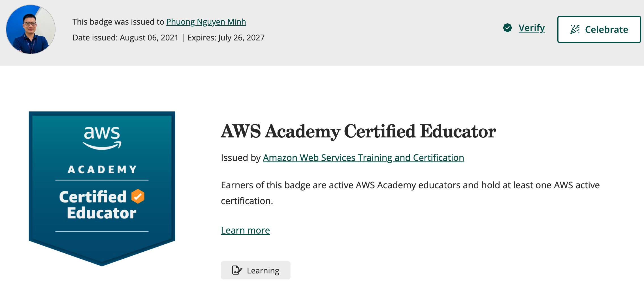Click the ACADEMY text on the badge
This screenshot has width=644, height=302.
tap(102, 170)
